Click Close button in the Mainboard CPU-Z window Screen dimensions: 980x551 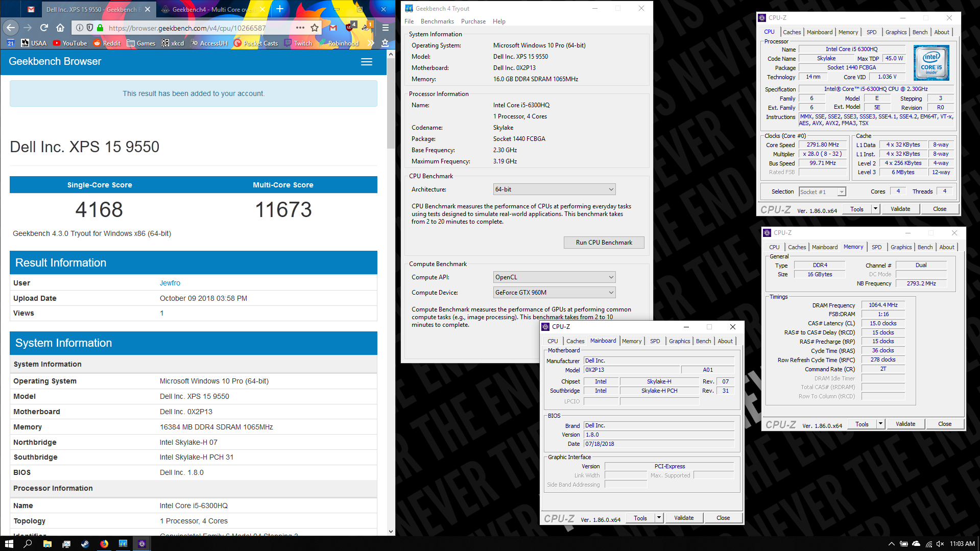click(x=723, y=518)
